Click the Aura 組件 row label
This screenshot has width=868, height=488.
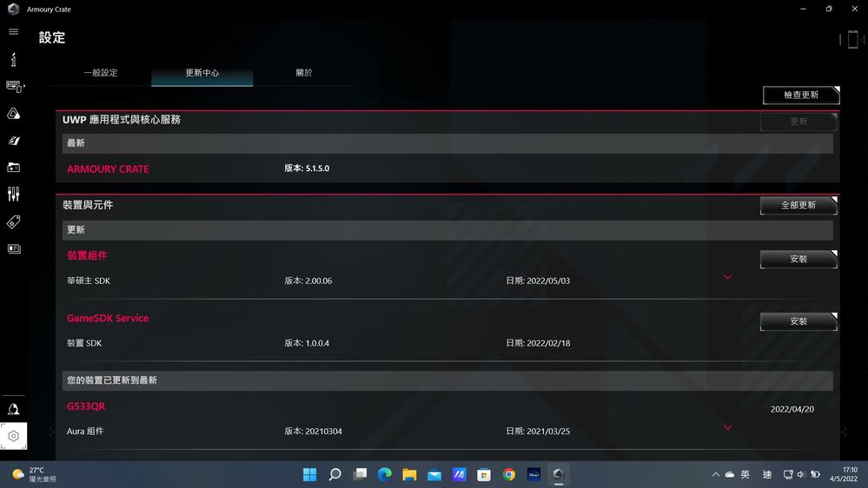(85, 431)
